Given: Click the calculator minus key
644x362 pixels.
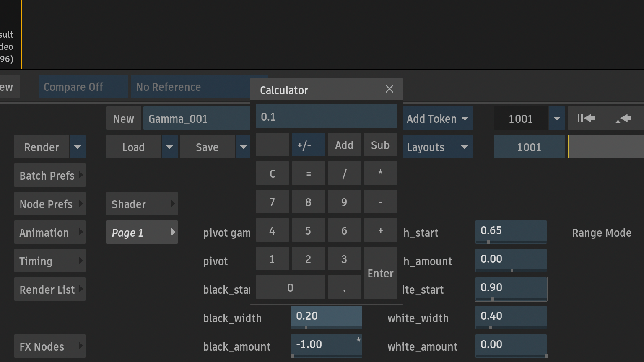Looking at the screenshot, I should click(x=381, y=202).
